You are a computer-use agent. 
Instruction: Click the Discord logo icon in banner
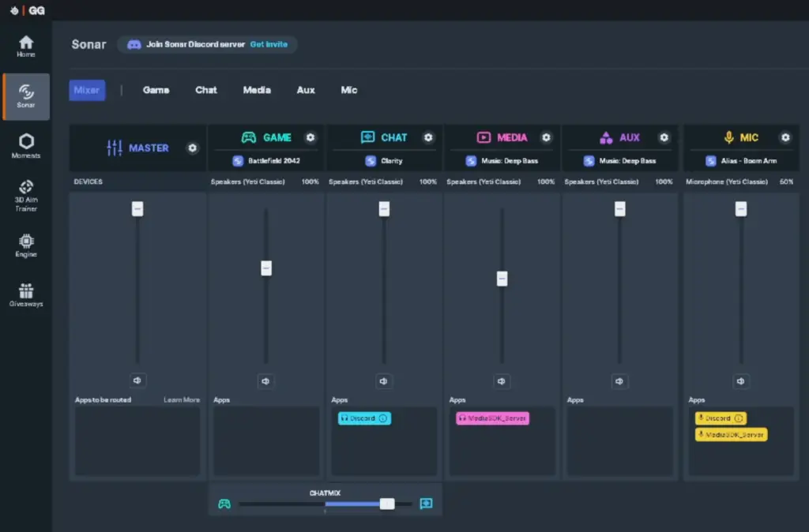click(x=134, y=44)
